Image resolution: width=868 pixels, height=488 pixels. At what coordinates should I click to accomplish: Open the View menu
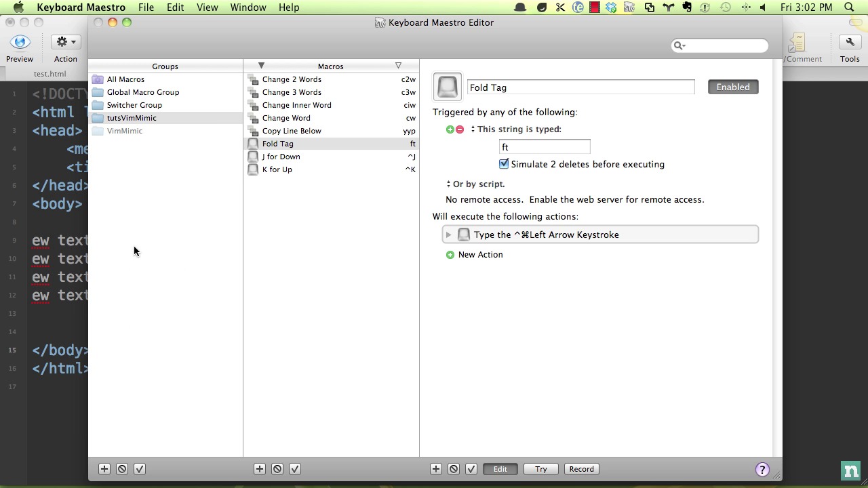click(x=208, y=7)
